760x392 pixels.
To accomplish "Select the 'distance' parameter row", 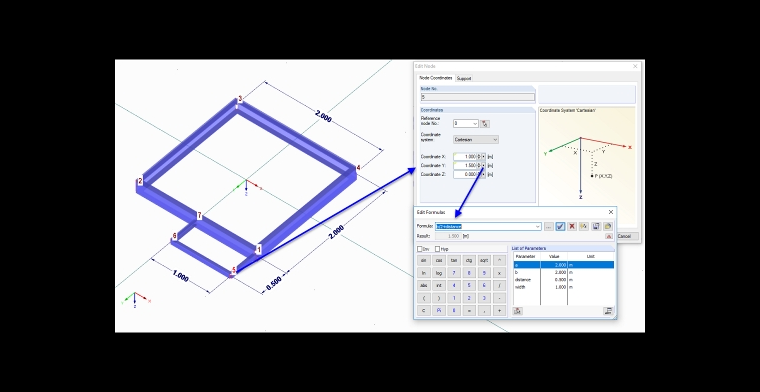I will point(564,280).
